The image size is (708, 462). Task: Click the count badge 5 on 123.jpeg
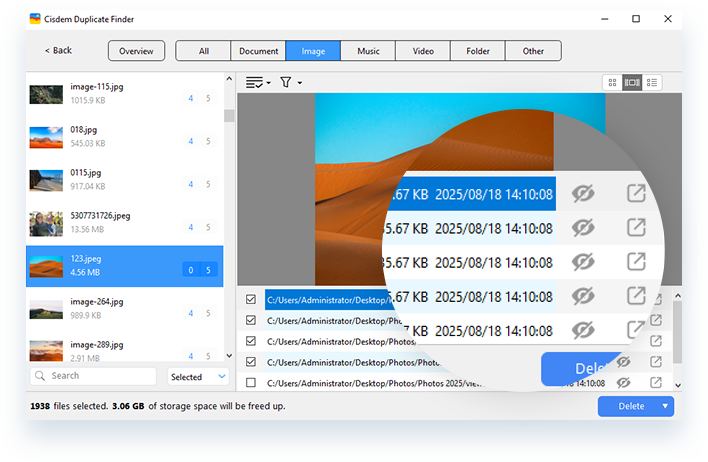208,270
